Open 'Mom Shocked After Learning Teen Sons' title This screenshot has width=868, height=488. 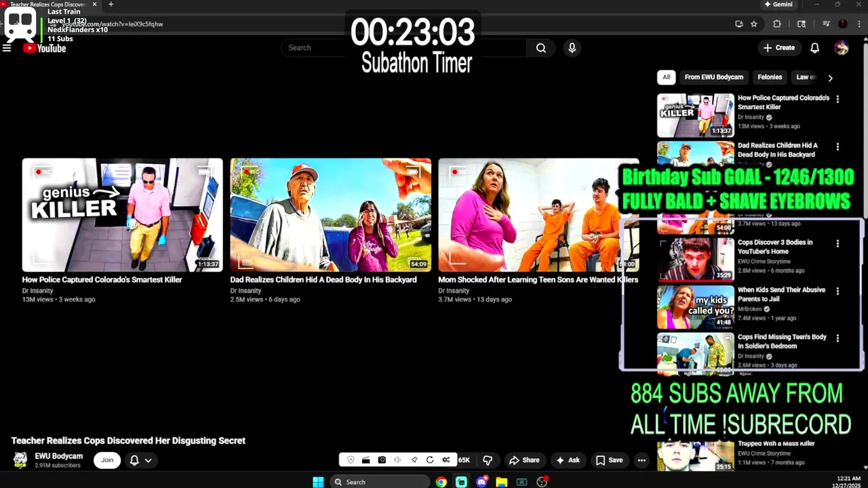click(x=538, y=279)
